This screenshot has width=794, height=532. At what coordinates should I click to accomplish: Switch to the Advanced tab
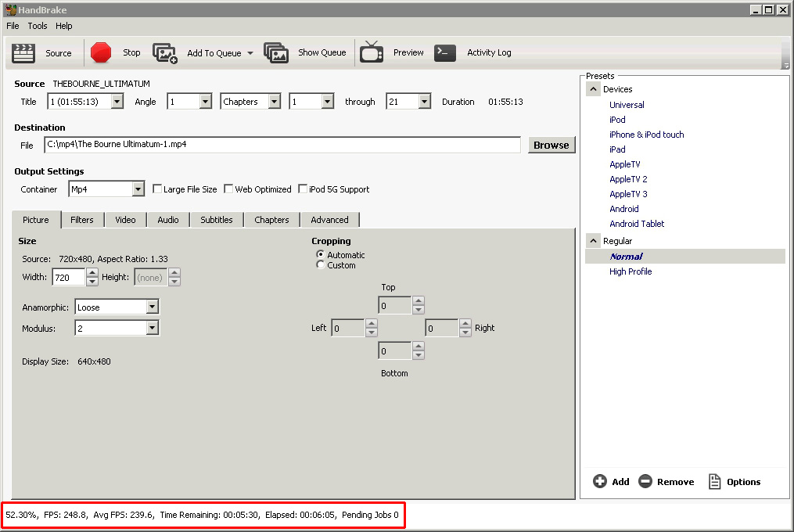[329, 220]
